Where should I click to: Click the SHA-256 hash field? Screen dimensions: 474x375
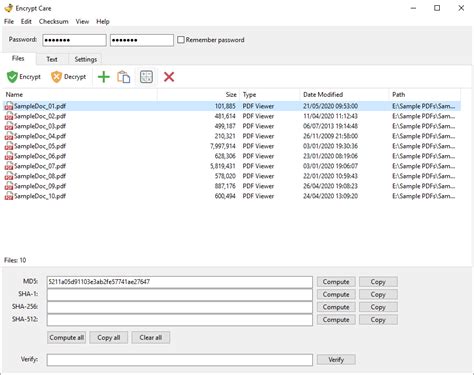180,307
